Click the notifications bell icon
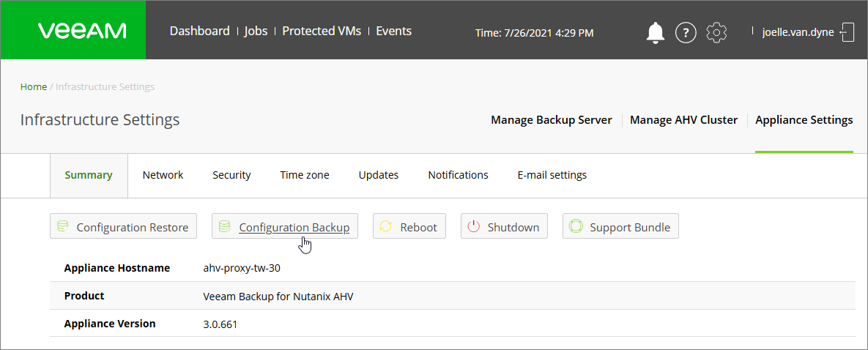This screenshot has height=350, width=868. coord(655,32)
